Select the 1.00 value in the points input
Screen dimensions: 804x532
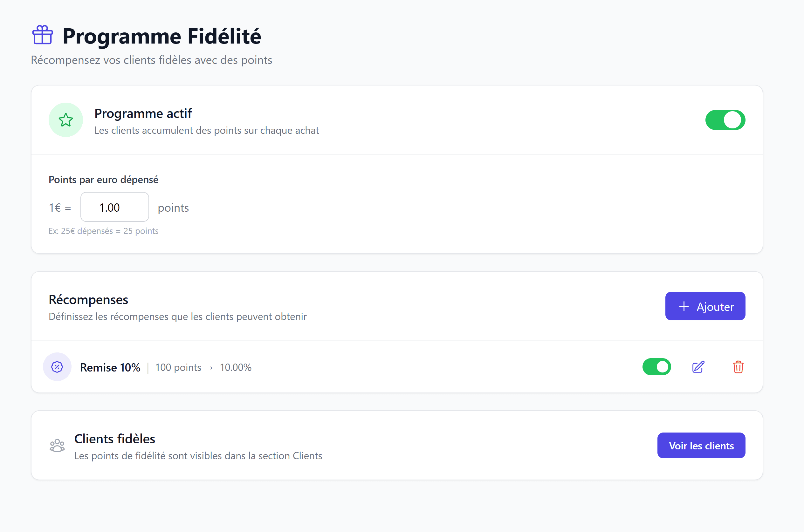(x=114, y=207)
